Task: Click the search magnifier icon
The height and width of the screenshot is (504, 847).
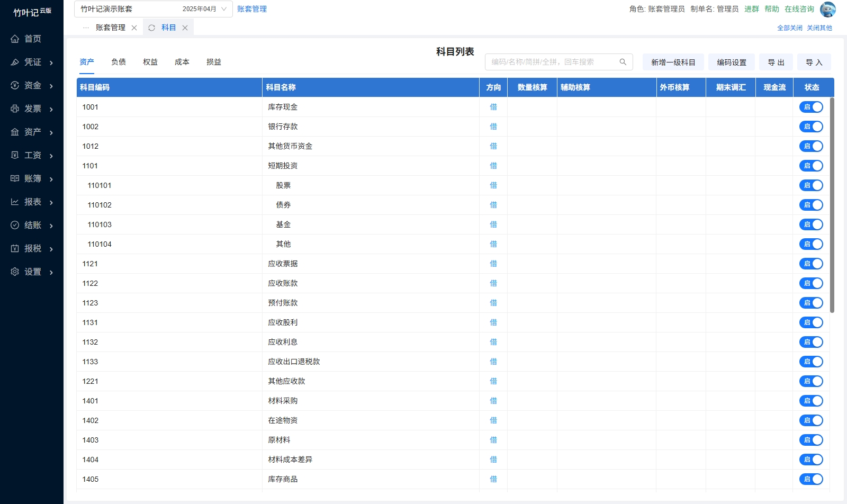Action: [x=623, y=62]
